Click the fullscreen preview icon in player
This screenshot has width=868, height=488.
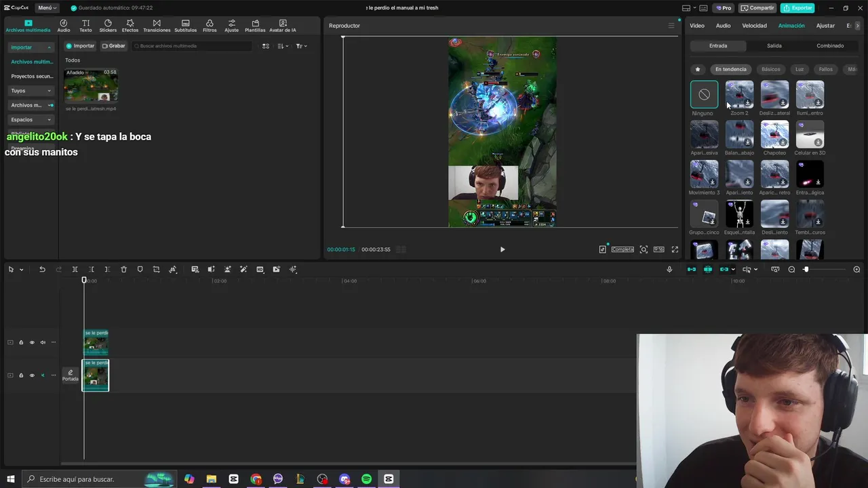pyautogui.click(x=675, y=249)
